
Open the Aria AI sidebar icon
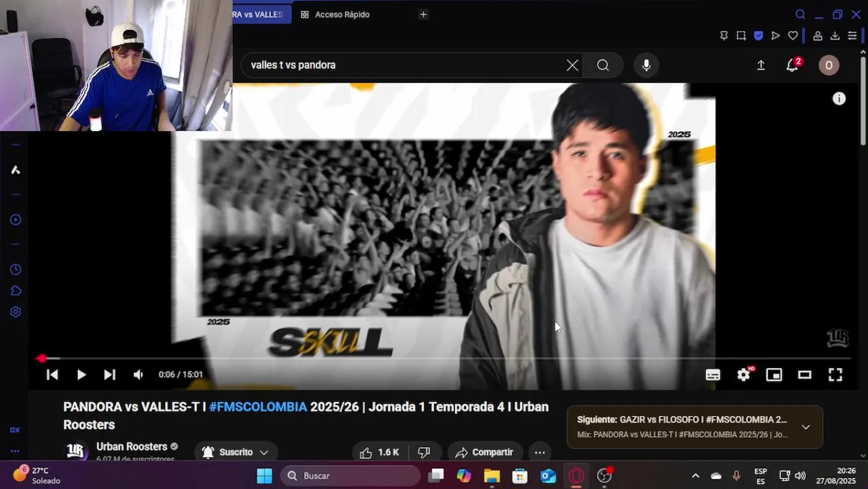pos(16,170)
